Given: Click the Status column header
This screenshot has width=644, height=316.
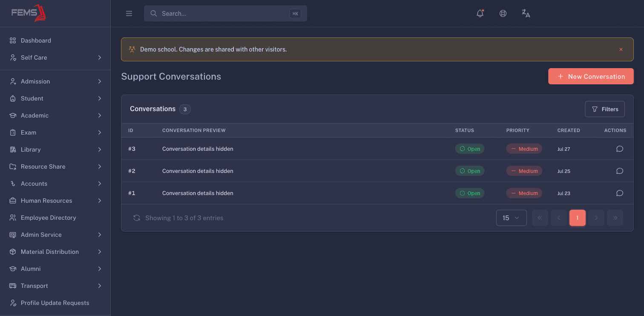Looking at the screenshot, I should coord(465,130).
